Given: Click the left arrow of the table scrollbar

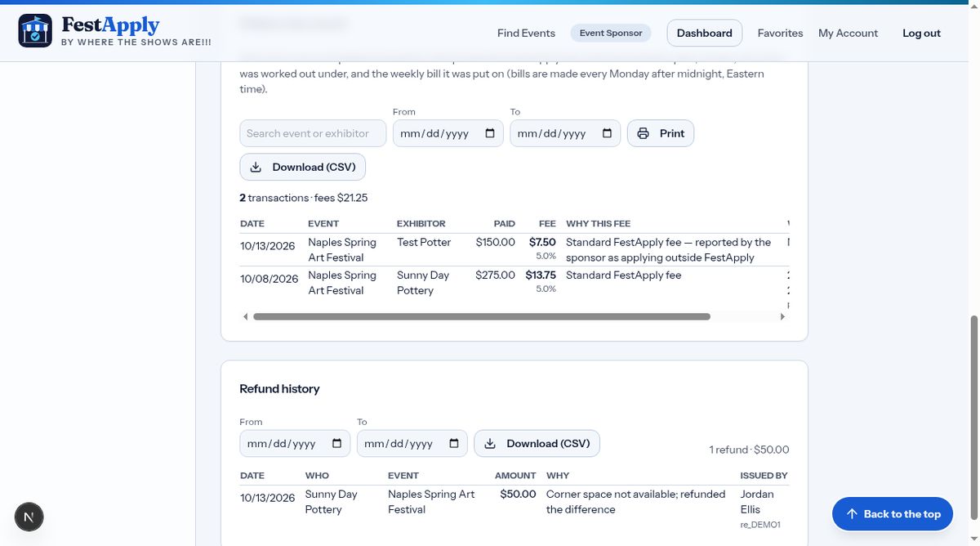Looking at the screenshot, I should coord(245,316).
